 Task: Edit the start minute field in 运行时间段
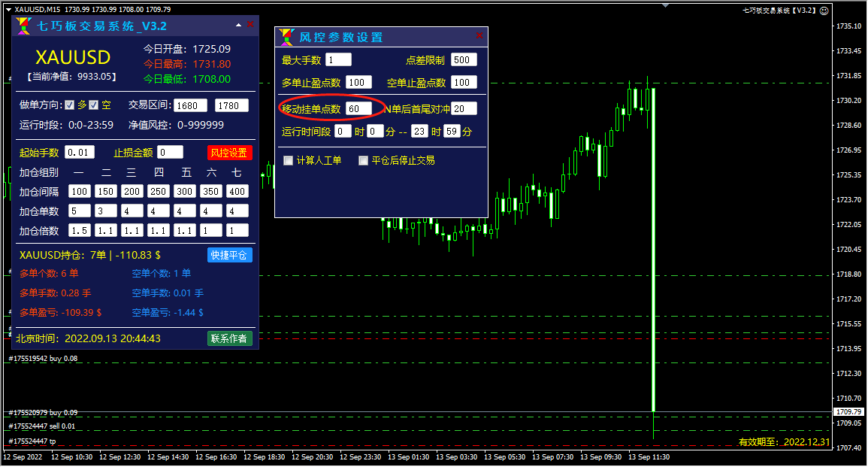click(x=375, y=132)
